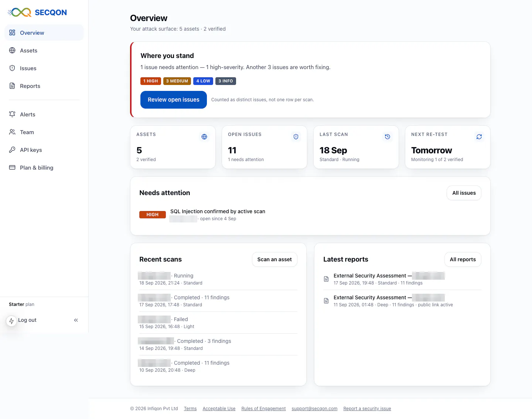This screenshot has width=532, height=419.
Task: Open API keys page
Action: pyautogui.click(x=44, y=150)
